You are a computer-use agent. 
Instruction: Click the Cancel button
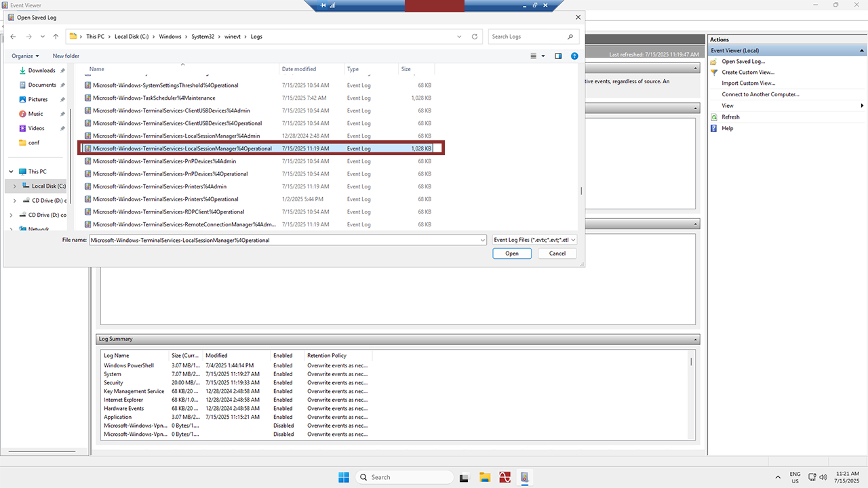(557, 253)
